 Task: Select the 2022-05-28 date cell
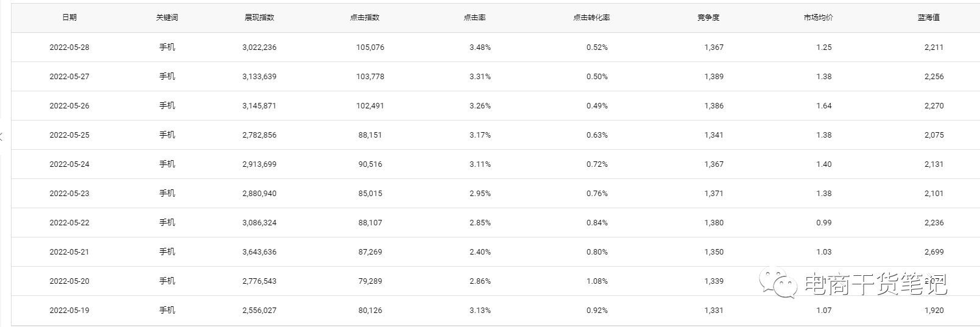(x=69, y=47)
